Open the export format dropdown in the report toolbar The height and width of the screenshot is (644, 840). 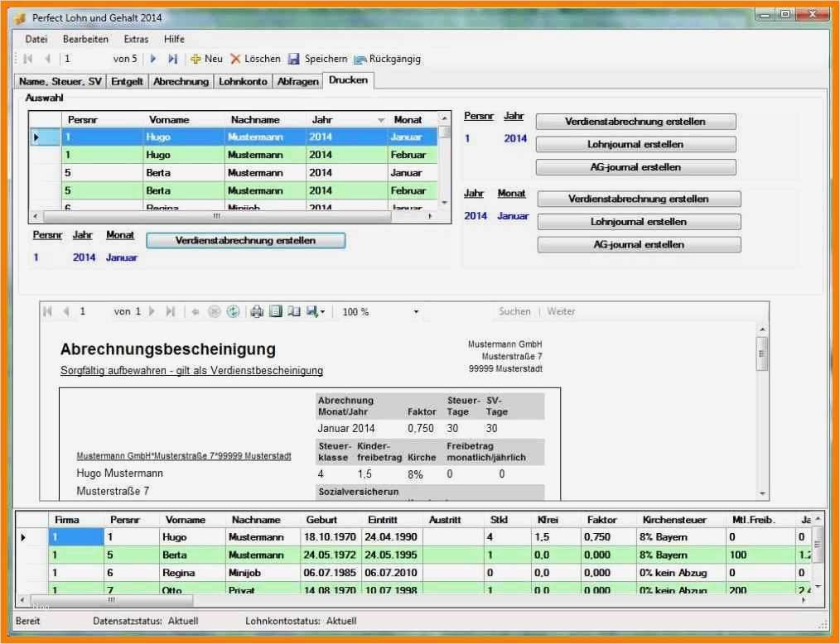pyautogui.click(x=324, y=312)
